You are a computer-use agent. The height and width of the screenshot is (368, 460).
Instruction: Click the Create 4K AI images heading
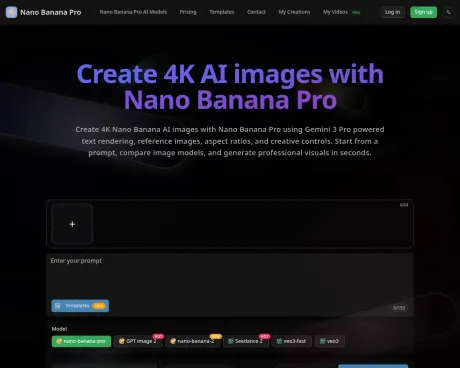coord(230,87)
